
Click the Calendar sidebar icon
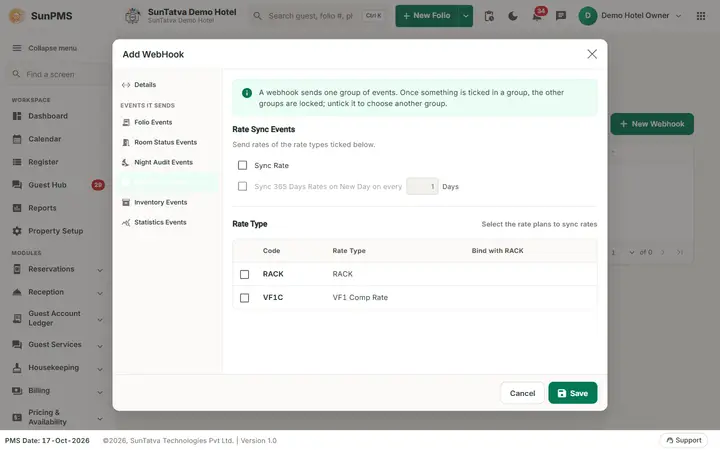[x=17, y=139]
